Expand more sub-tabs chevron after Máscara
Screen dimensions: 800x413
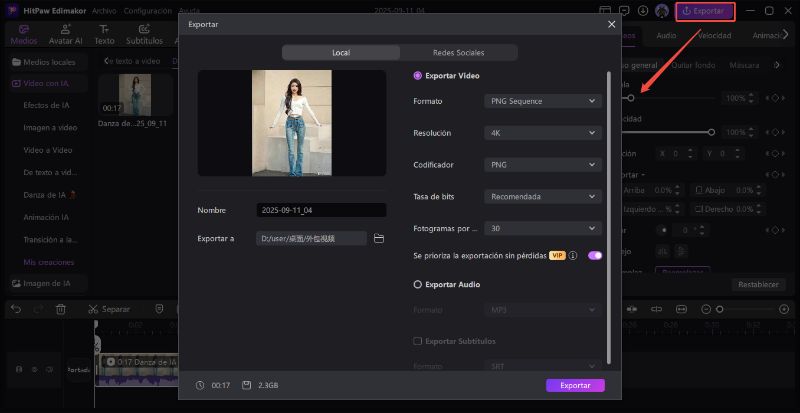[777, 65]
